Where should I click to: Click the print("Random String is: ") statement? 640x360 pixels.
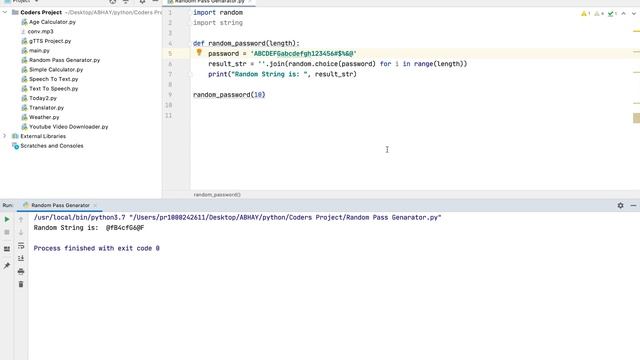[282, 74]
